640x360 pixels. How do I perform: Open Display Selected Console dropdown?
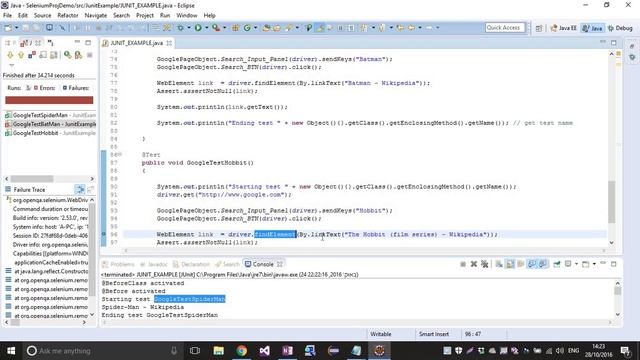point(576,264)
